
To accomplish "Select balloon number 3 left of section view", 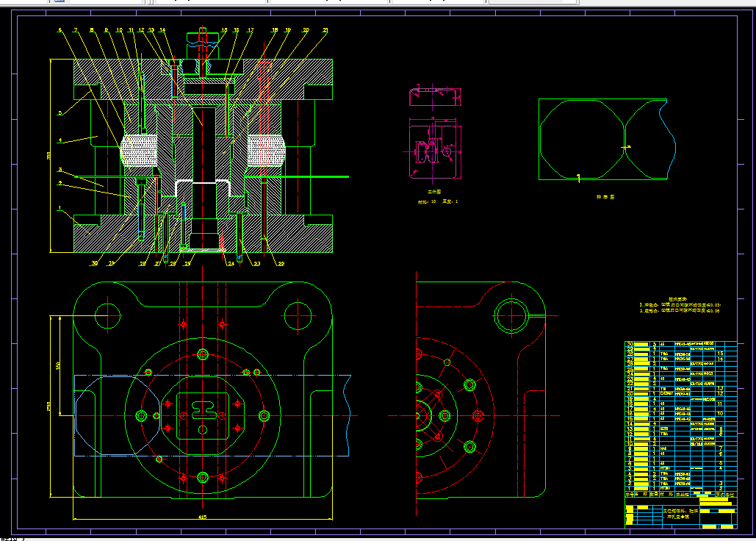I will click(x=60, y=170).
